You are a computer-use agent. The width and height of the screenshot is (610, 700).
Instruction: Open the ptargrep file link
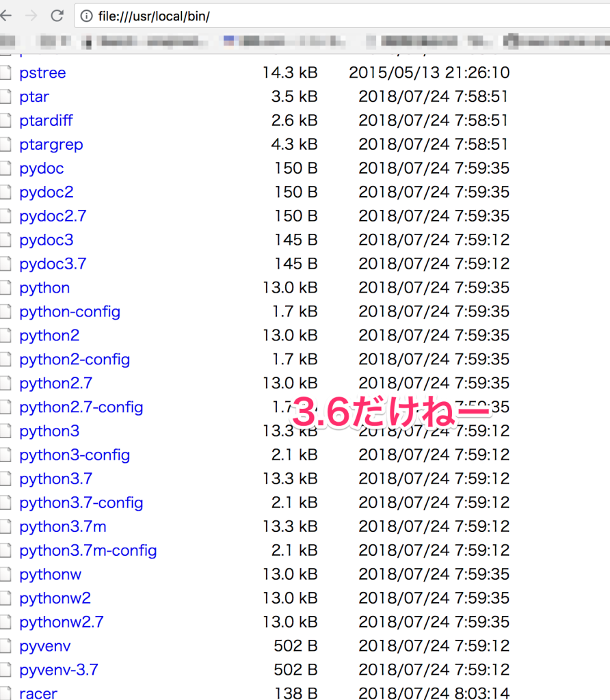pyautogui.click(x=51, y=145)
